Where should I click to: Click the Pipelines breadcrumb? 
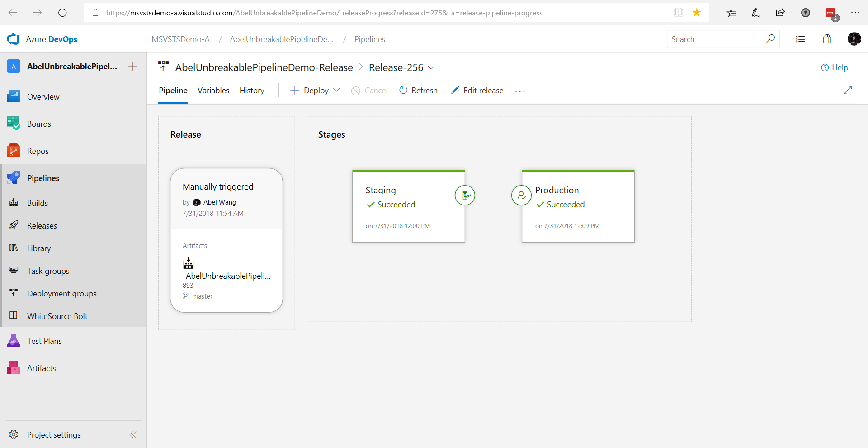370,39
